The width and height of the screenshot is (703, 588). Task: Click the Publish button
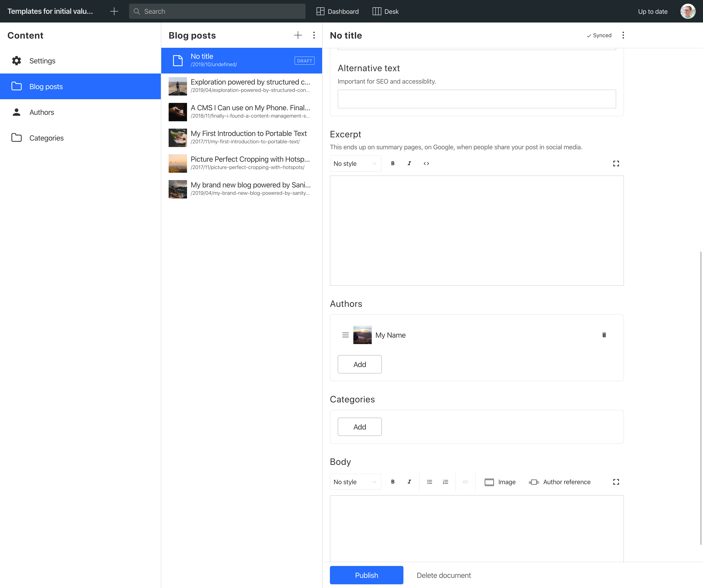coord(366,575)
